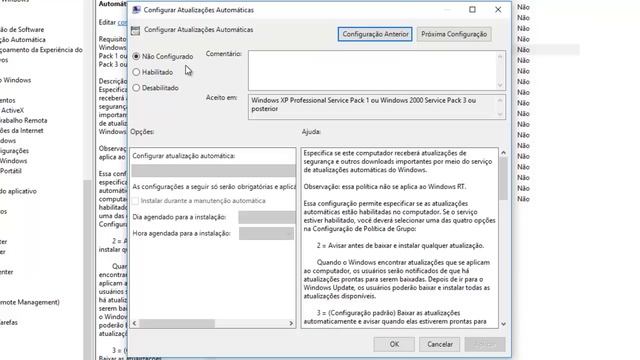Click inside the Comentário text box
Viewport: 640px width, 360px height.
[372, 70]
